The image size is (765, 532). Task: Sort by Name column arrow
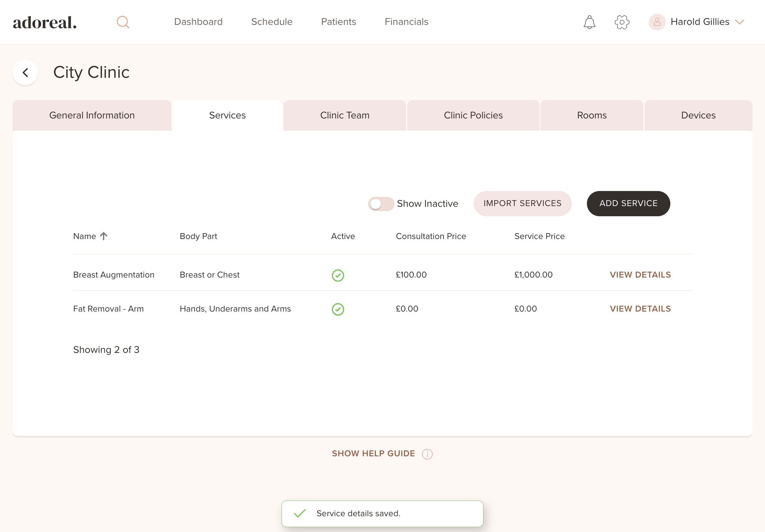click(103, 236)
